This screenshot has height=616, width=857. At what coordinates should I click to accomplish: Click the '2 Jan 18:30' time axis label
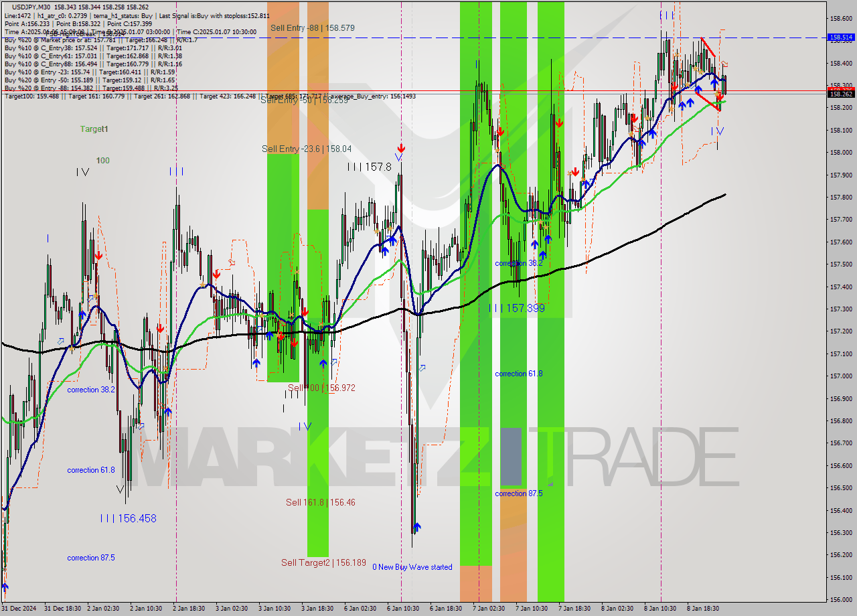click(x=188, y=609)
